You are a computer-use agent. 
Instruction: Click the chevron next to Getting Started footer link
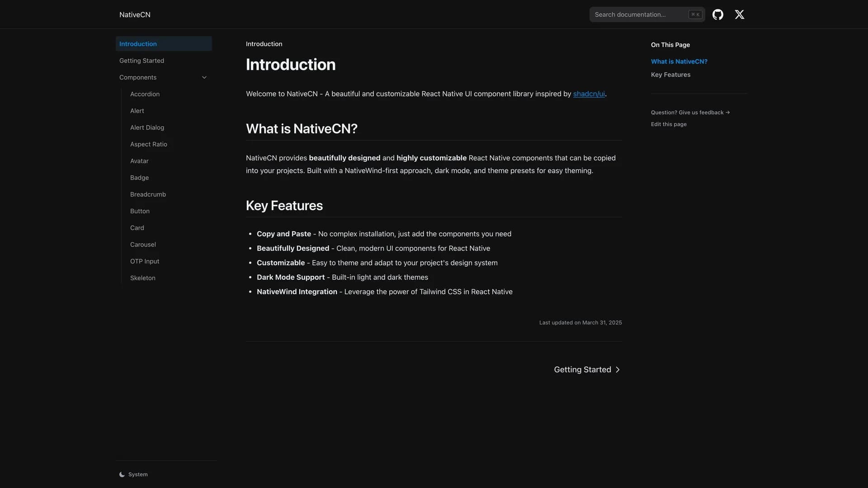618,370
